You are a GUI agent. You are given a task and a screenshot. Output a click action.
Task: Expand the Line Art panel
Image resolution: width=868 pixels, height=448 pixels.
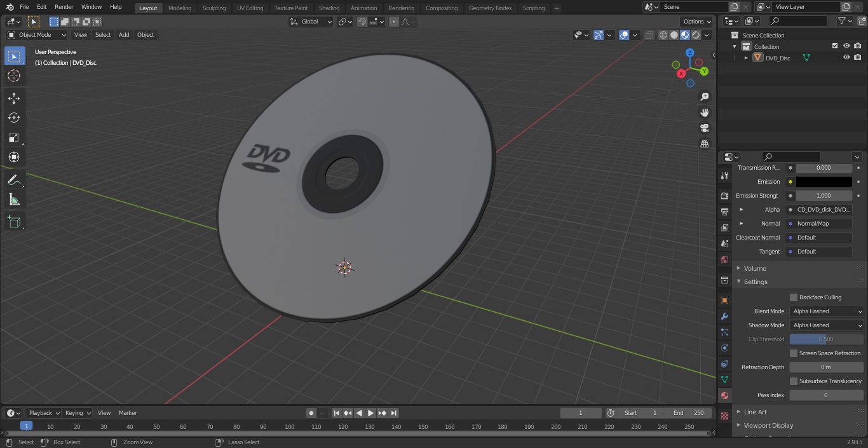(x=755, y=412)
